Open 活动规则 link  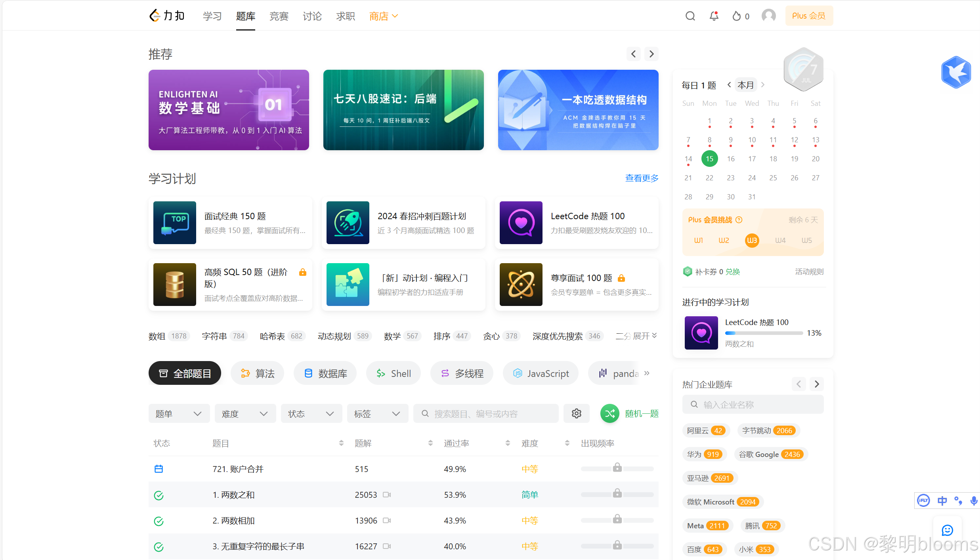point(809,271)
